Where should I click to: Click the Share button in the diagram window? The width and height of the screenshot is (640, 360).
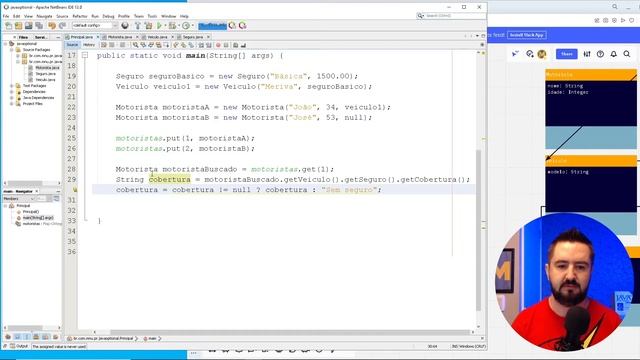pos(567,54)
